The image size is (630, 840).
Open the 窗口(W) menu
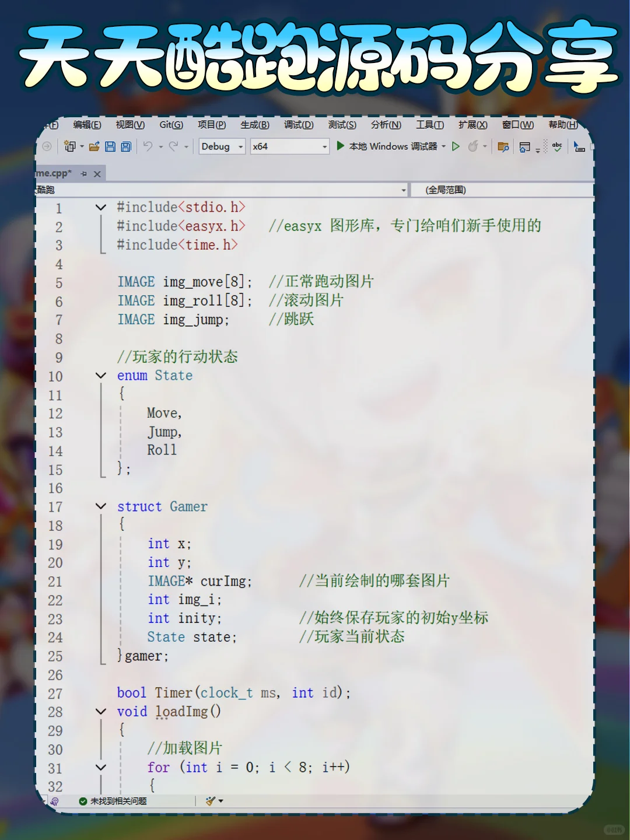pos(517,125)
